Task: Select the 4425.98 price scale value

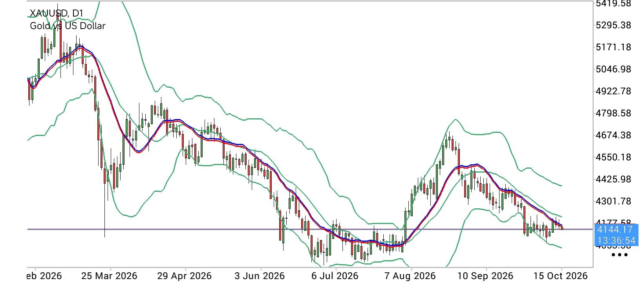Action: (x=613, y=179)
